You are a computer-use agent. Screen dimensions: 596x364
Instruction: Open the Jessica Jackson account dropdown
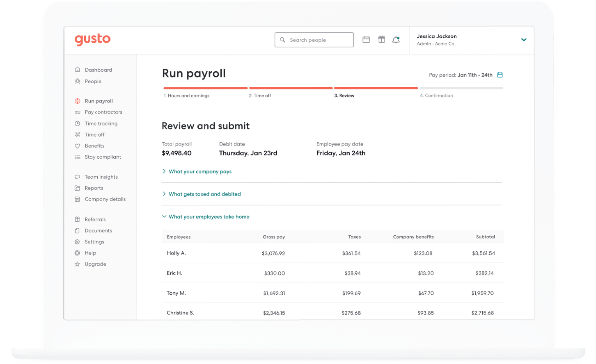pyautogui.click(x=523, y=40)
